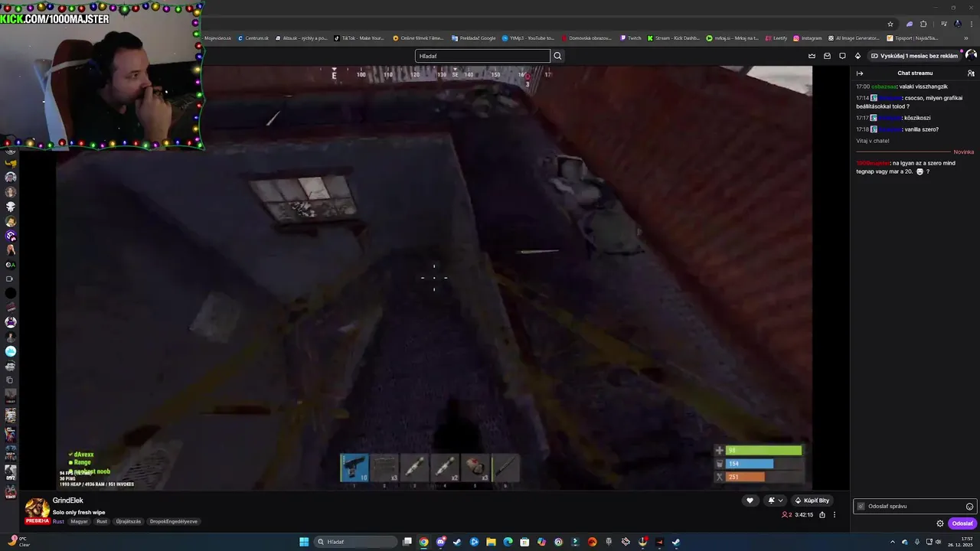The height and width of the screenshot is (551, 980).
Task: Focus the Hľadať search field on Twitch
Action: tap(482, 56)
